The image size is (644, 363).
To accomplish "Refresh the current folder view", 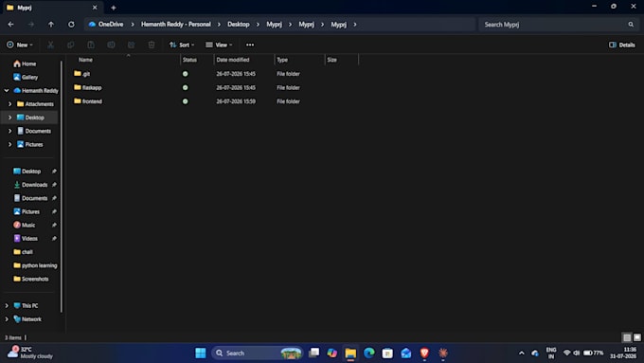I will [71, 25].
